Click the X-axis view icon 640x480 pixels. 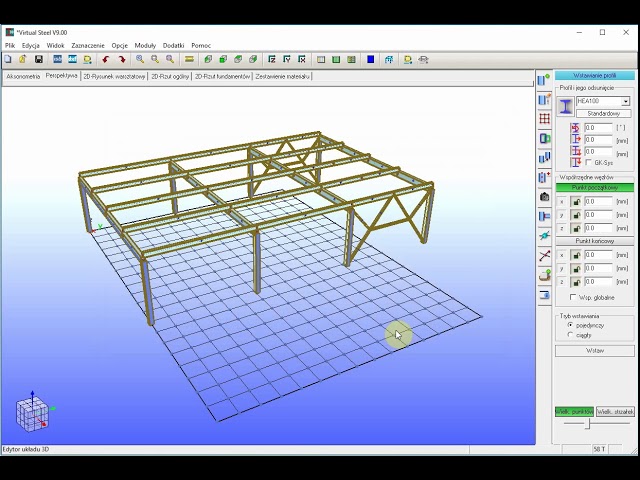302,60
